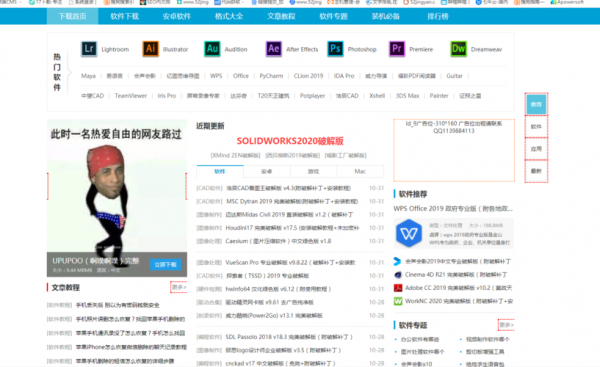600x367 pixels.
Task: Click the IDA Pro link
Action: point(344,76)
